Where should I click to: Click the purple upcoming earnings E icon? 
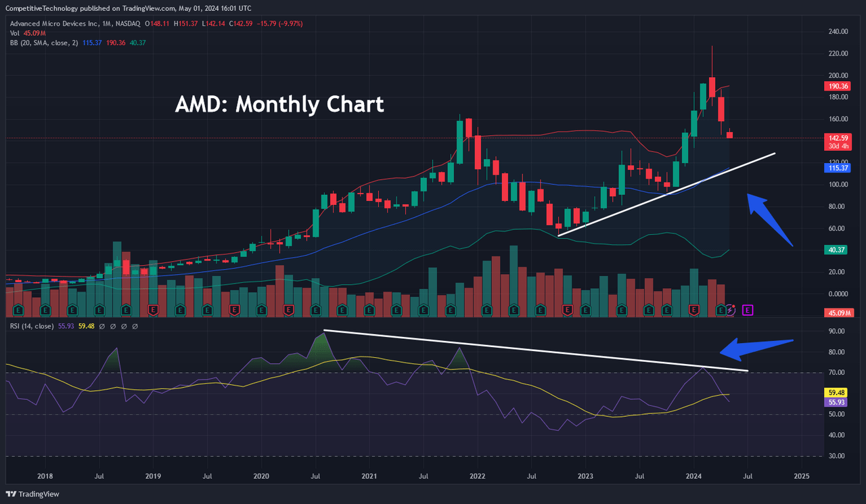[x=748, y=310]
